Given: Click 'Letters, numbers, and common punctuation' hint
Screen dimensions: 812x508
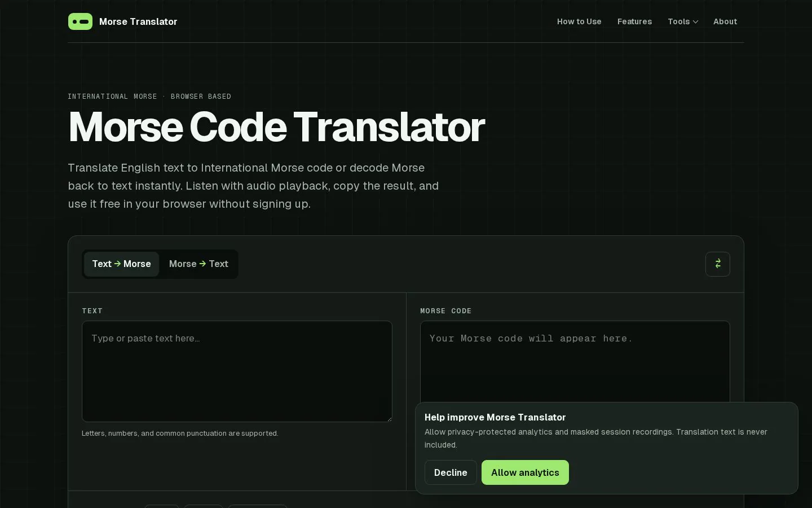Looking at the screenshot, I should click(180, 433).
